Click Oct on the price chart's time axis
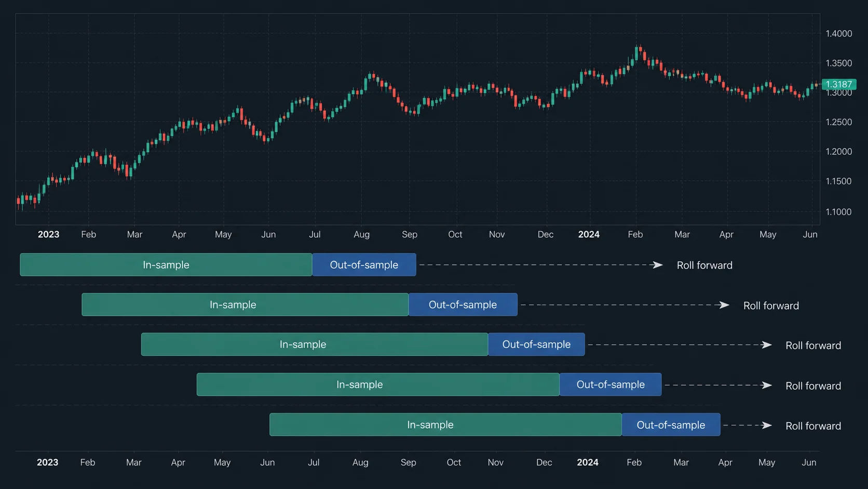Image resolution: width=868 pixels, height=489 pixels. click(455, 234)
